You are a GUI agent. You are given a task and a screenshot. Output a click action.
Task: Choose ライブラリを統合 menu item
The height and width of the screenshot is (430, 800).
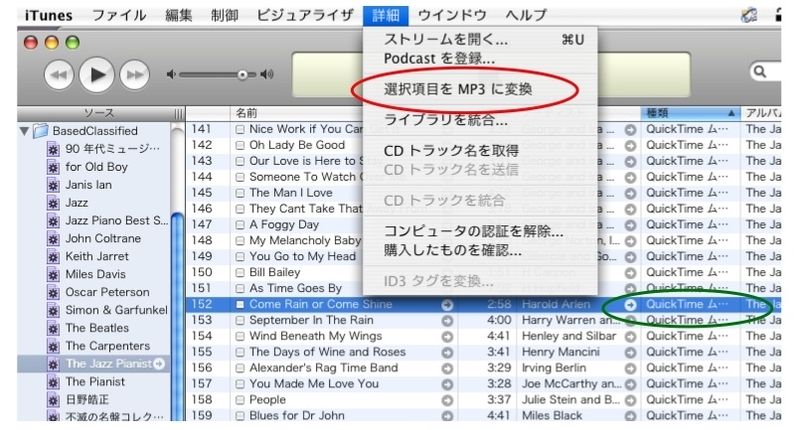(x=480, y=120)
